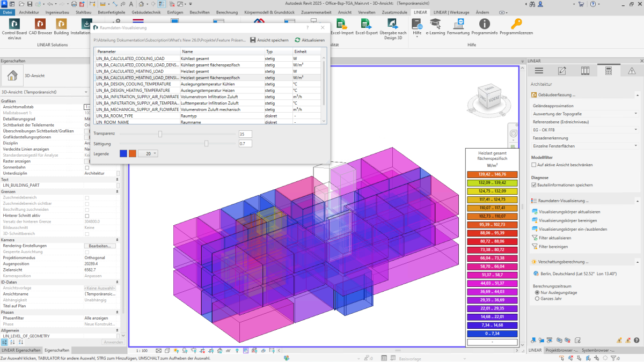Click the Excel-Export icon
This screenshot has width=644, height=362.
point(367,25)
